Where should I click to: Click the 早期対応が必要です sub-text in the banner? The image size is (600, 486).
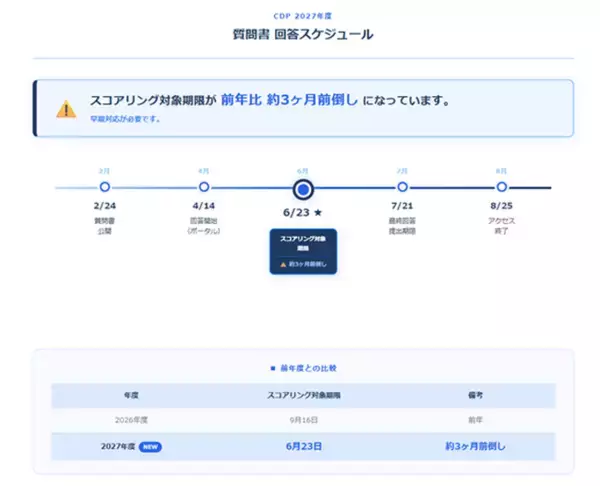pos(125,119)
